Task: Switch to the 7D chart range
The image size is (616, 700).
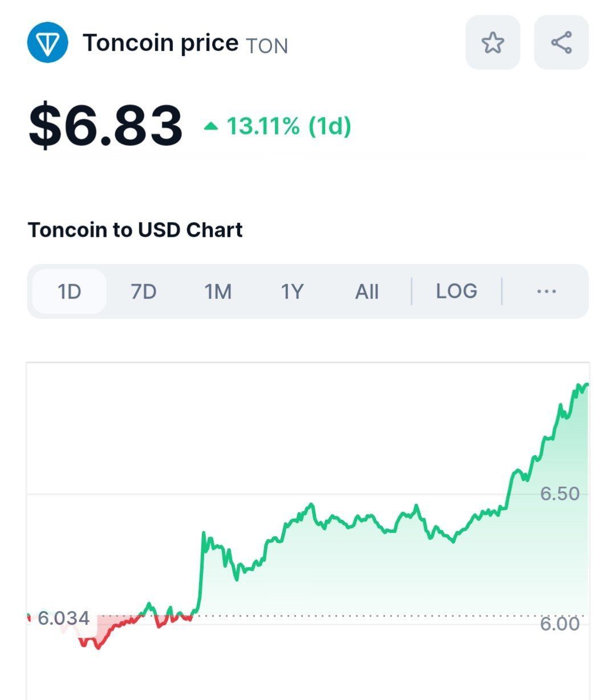Action: [143, 292]
